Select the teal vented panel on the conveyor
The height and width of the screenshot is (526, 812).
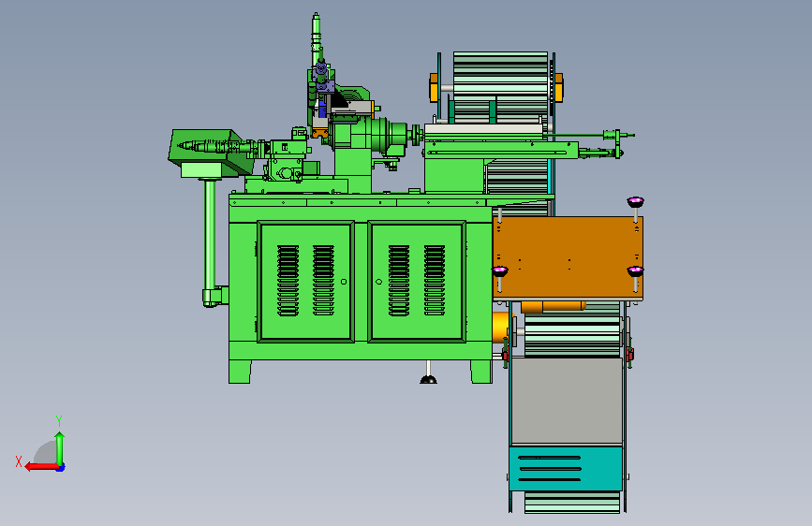click(566, 469)
